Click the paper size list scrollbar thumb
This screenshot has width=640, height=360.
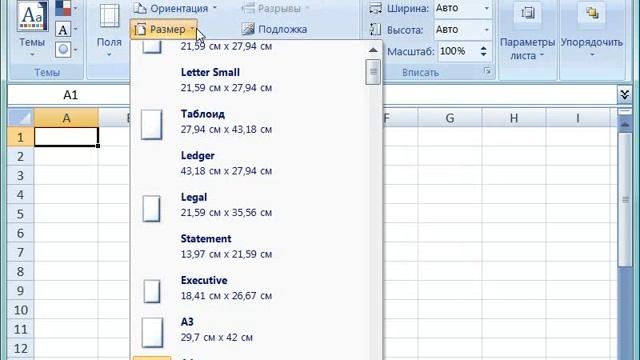pyautogui.click(x=373, y=72)
